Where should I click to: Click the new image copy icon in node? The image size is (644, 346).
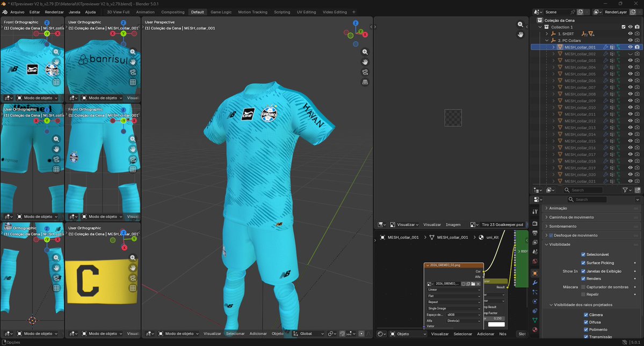[x=468, y=284]
